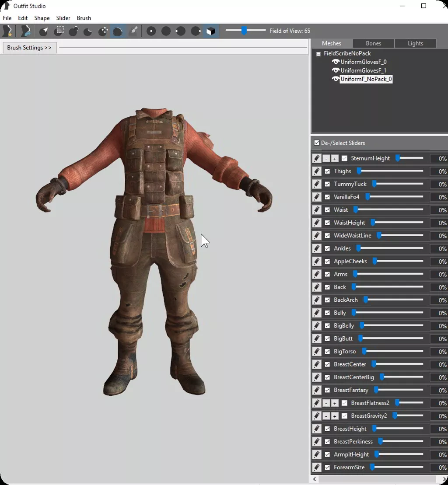Switch to the Meshes tab

(x=331, y=43)
